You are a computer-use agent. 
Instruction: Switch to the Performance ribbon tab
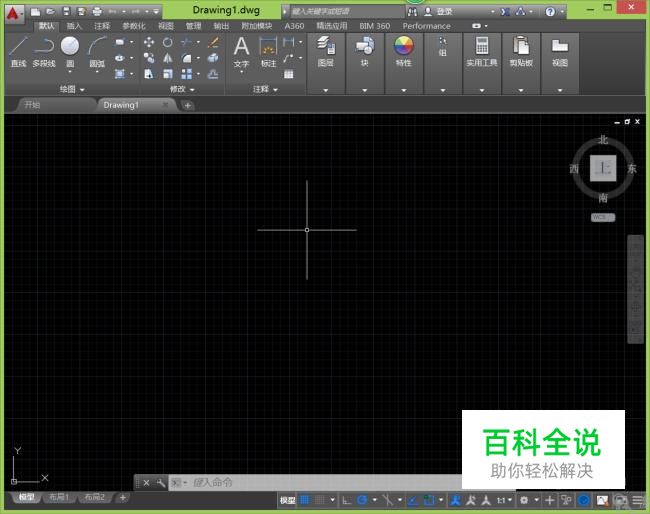[426, 26]
